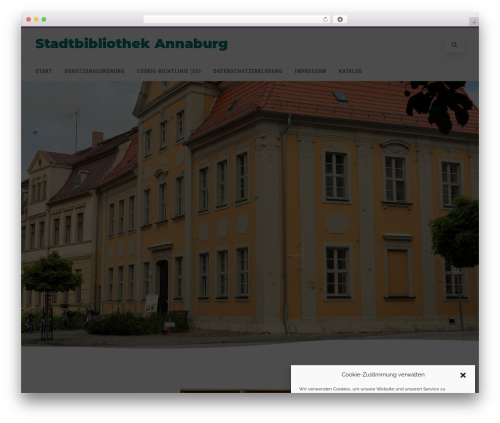Open the Datenschutzerklärung menu item
Image resolution: width=500 pixels, height=423 pixels.
coord(248,71)
